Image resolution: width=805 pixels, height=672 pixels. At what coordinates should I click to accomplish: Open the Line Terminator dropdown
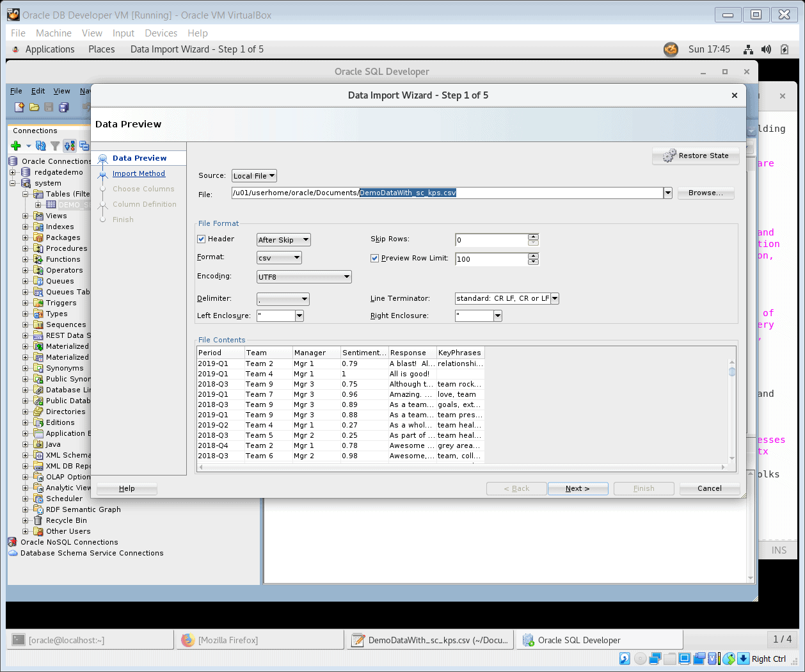point(555,298)
